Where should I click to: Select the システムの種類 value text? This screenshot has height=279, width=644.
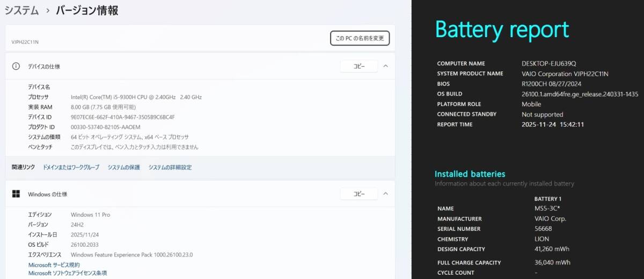130,137
